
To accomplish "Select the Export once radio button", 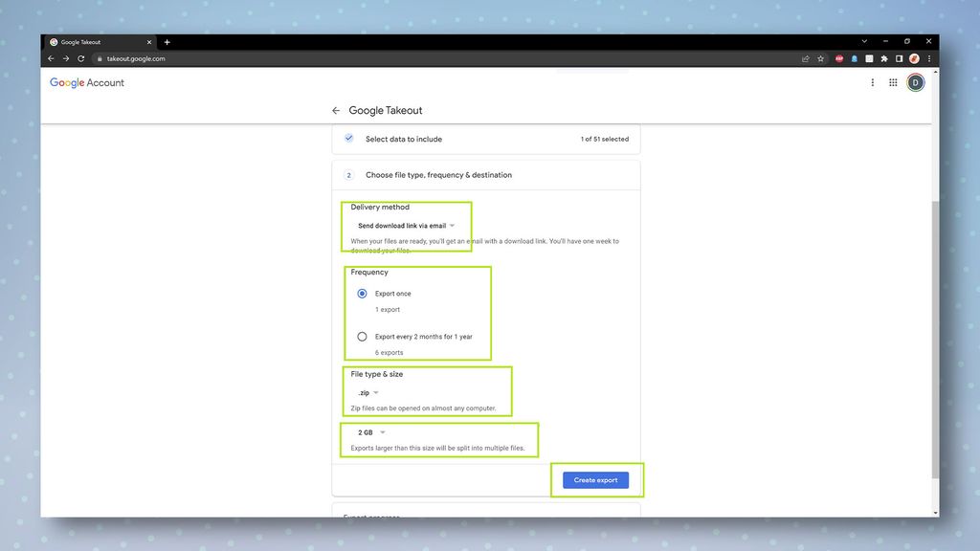I will coord(362,294).
